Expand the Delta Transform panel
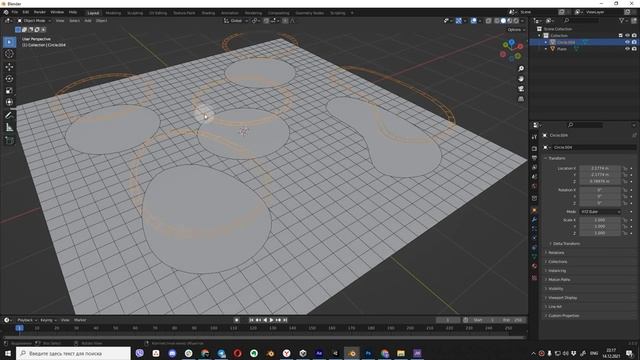640x360 pixels. click(566, 243)
